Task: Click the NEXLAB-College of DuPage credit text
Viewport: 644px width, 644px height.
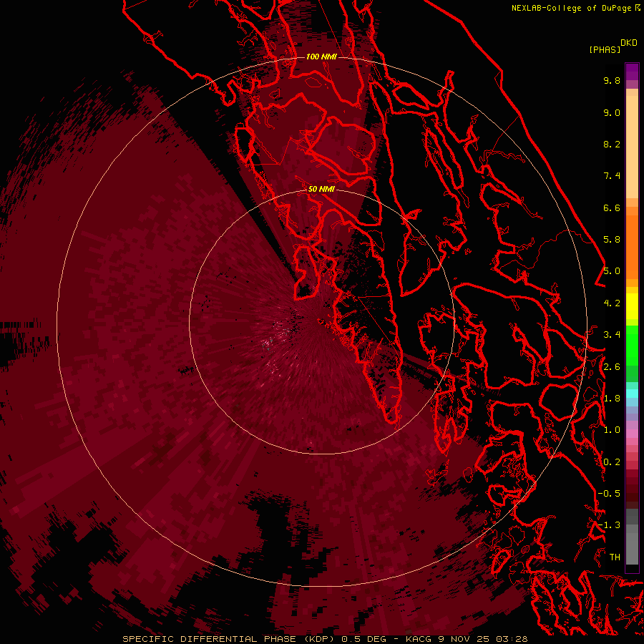Action: coord(571,8)
